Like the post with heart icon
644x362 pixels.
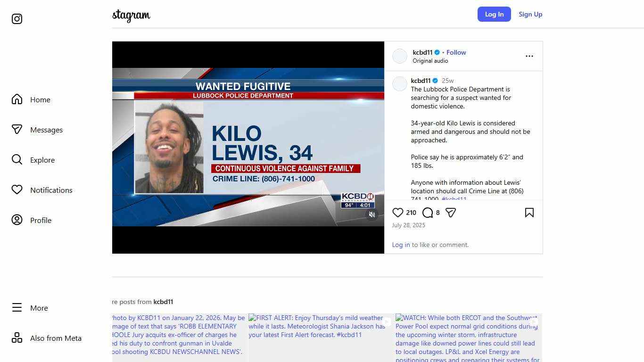(x=398, y=213)
